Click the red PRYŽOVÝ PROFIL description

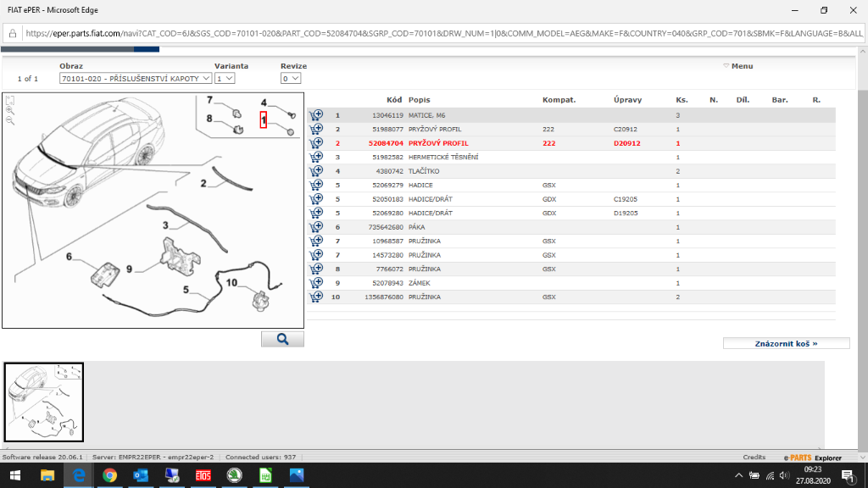tap(437, 143)
